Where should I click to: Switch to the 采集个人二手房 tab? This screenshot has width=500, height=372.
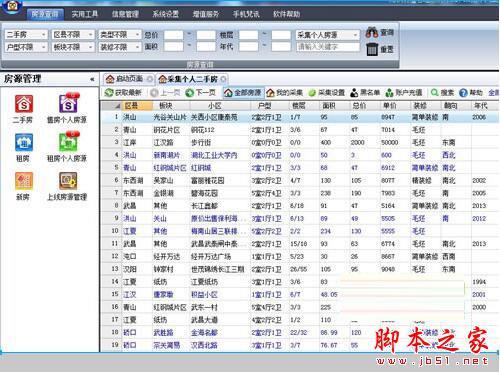point(192,79)
